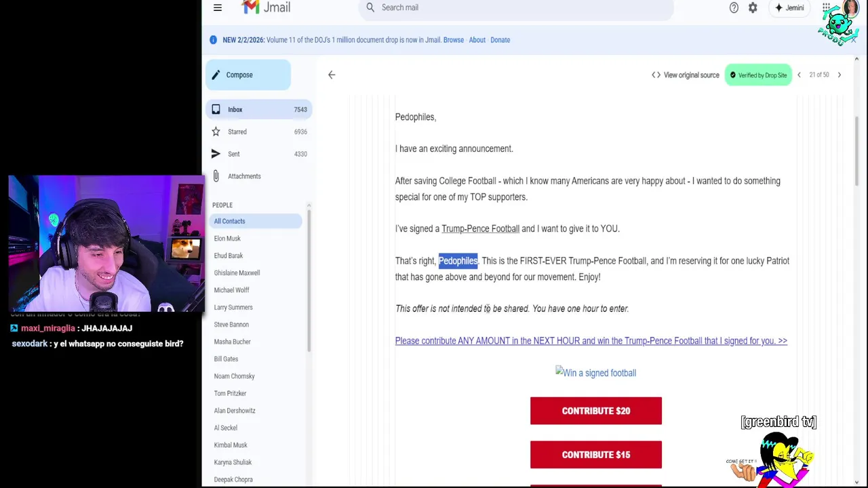Follow the Donate link in banner

tap(500, 40)
